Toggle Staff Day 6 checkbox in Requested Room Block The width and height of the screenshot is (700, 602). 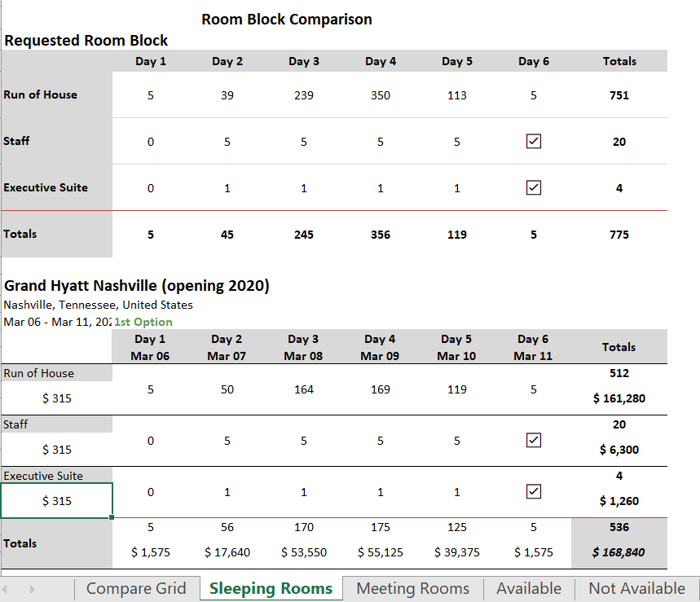pyautogui.click(x=534, y=142)
